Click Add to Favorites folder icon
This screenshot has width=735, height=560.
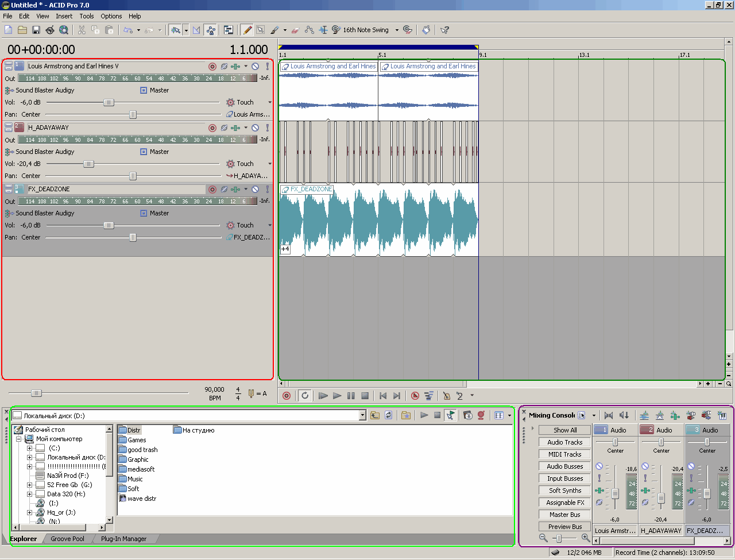click(x=405, y=415)
